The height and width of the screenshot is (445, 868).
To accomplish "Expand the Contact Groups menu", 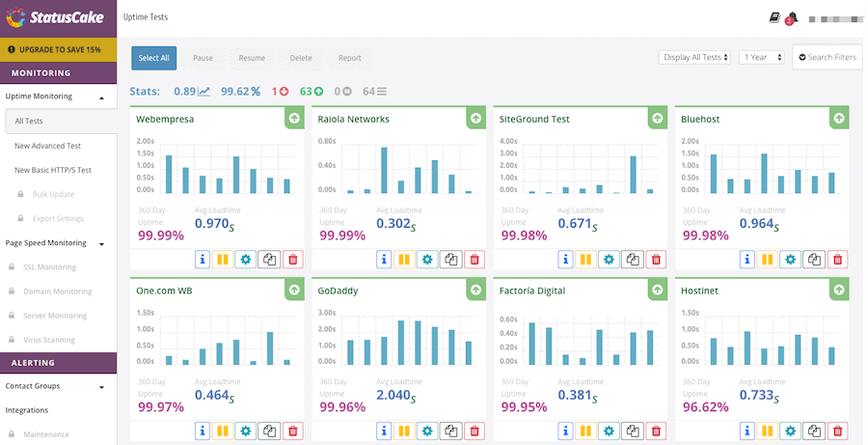I will click(x=58, y=386).
